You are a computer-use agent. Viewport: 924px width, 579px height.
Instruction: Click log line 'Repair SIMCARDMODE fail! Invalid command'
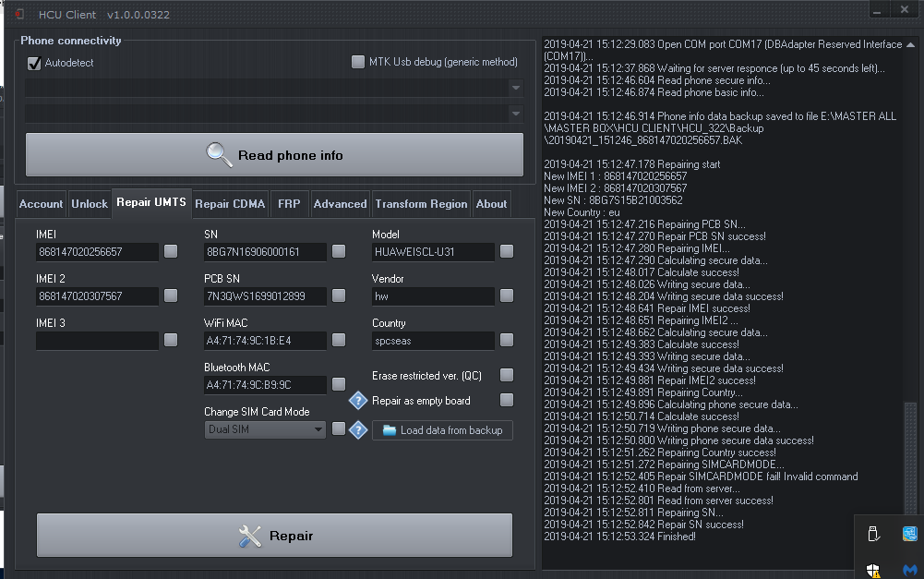[701, 476]
